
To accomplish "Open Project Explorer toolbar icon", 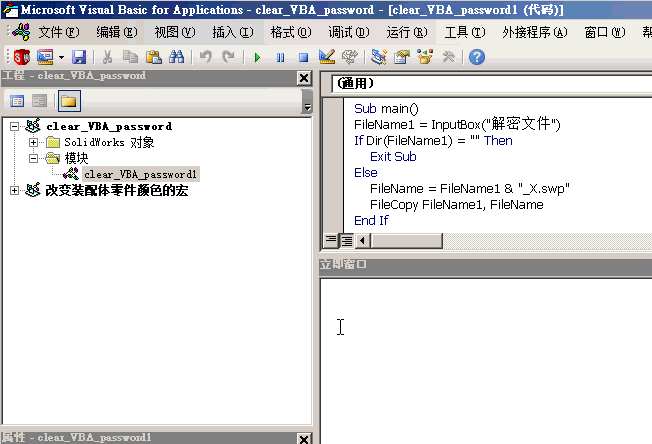I will [379, 57].
